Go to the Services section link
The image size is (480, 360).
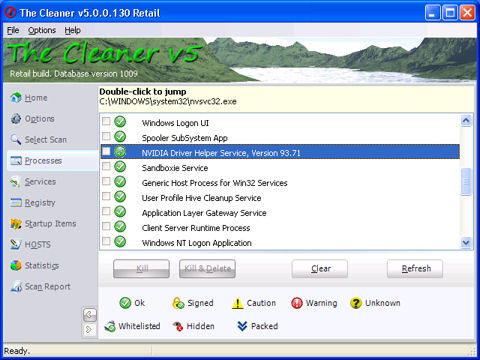click(x=40, y=182)
